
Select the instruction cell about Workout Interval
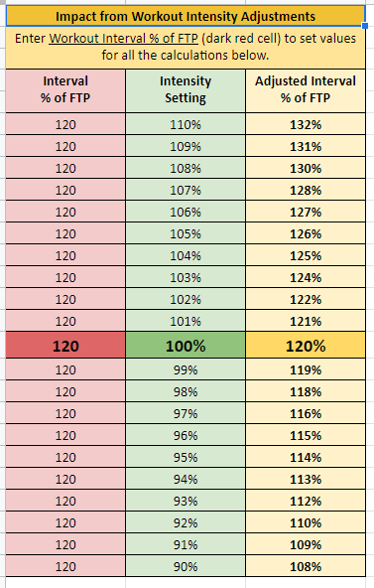tap(186, 47)
